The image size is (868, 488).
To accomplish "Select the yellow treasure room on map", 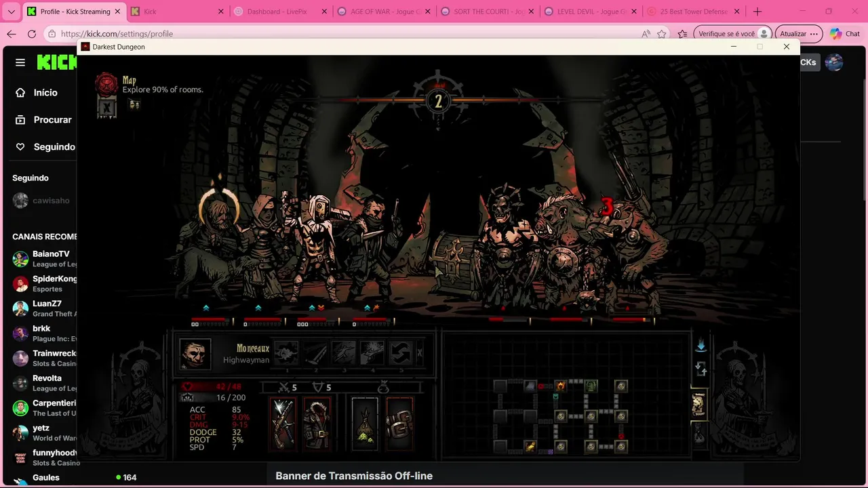I will tap(530, 446).
